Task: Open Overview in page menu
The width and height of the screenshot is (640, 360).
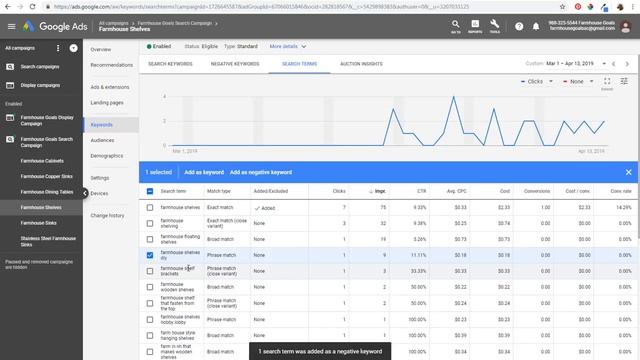Action: (x=101, y=49)
